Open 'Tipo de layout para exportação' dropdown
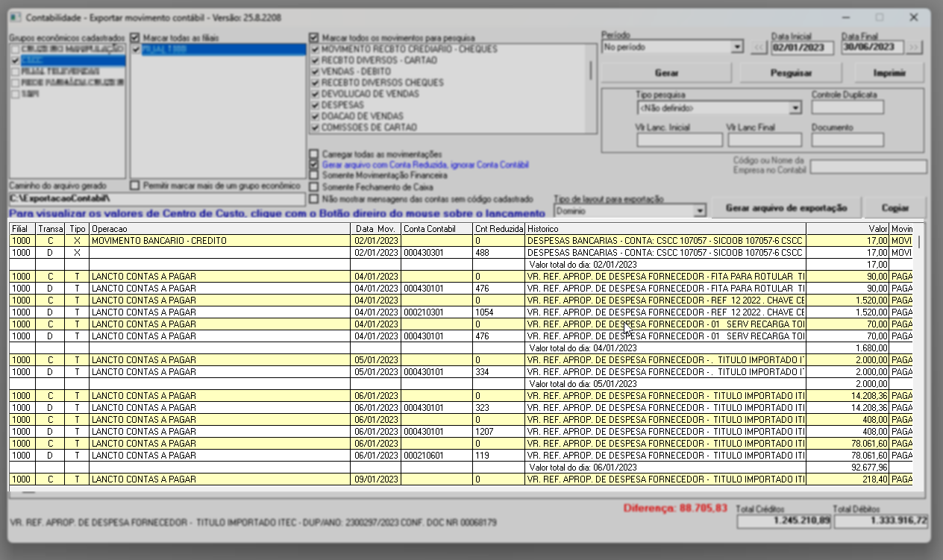The image size is (943, 560). (699, 211)
